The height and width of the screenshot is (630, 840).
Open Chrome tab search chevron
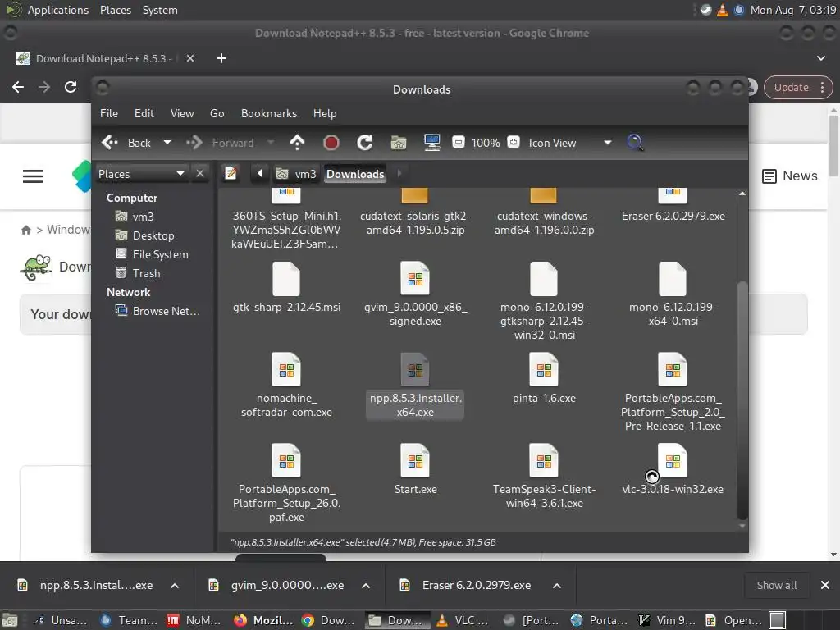click(x=821, y=58)
